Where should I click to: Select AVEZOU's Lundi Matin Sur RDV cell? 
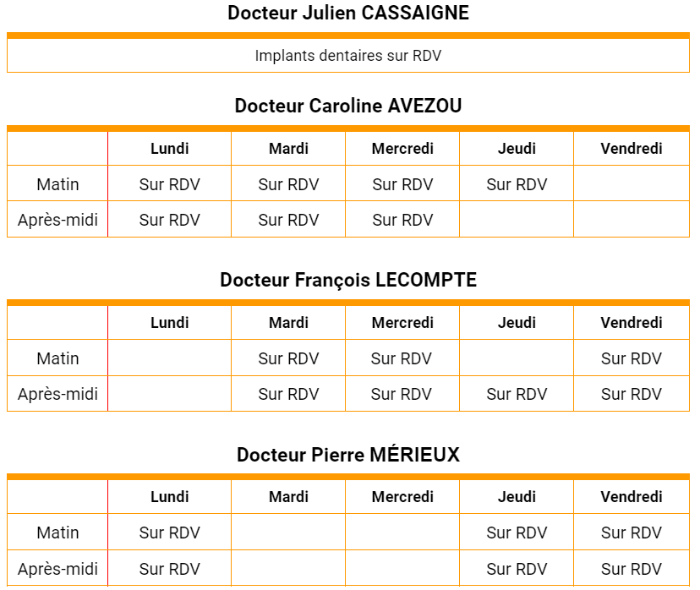point(170,184)
